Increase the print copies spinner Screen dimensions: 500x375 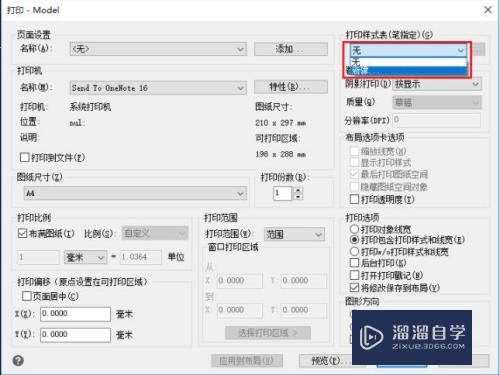[298, 190]
